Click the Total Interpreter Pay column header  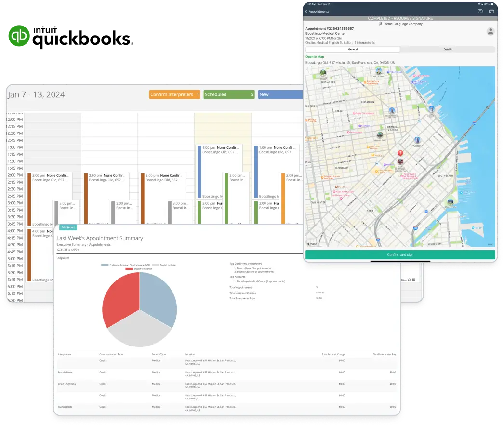(x=385, y=354)
